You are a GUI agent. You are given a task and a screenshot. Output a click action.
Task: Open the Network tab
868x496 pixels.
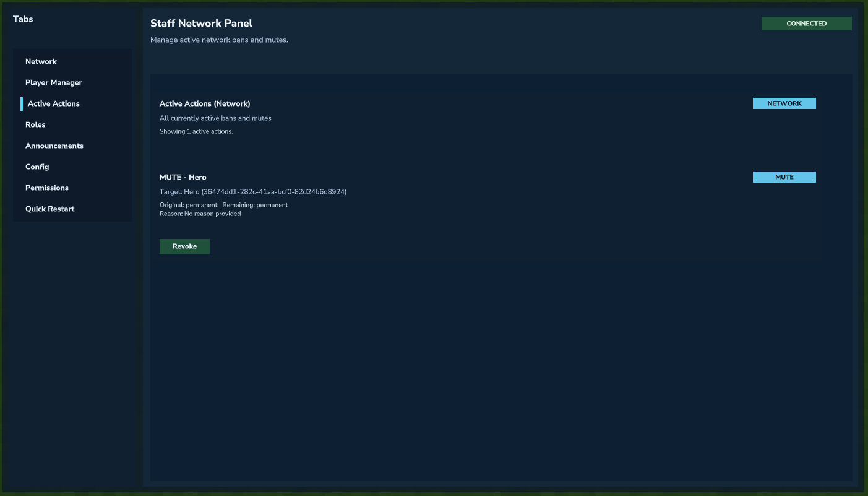point(41,61)
